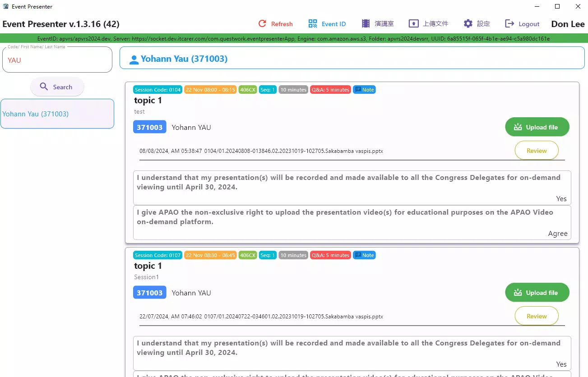Click the Session Code: 0104 tag
The width and height of the screenshot is (588, 377).
pos(157,90)
